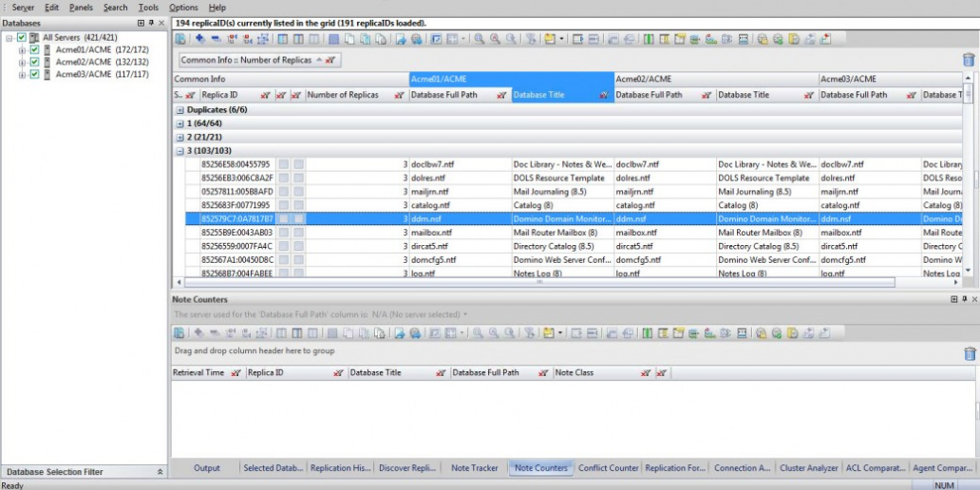Expand the 1 (64/64) group

[x=180, y=123]
